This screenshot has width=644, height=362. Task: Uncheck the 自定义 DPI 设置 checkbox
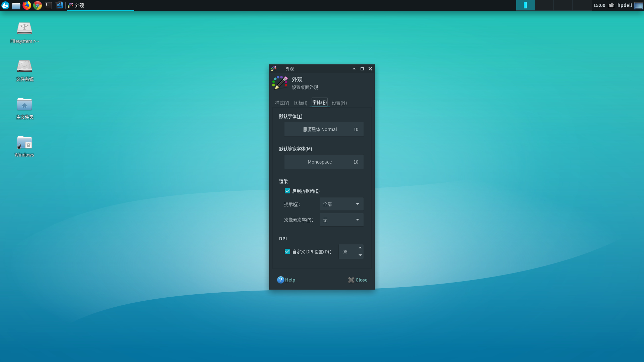coord(287,251)
